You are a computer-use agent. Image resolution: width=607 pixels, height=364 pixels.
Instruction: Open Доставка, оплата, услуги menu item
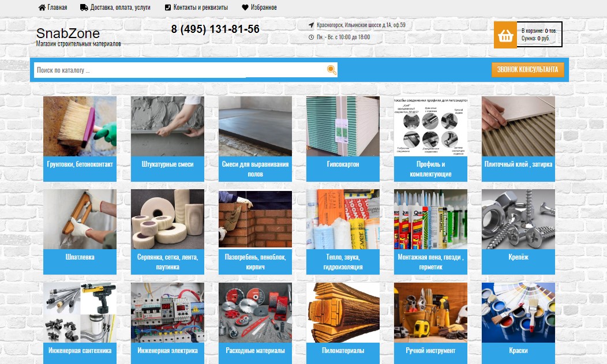pos(121,7)
